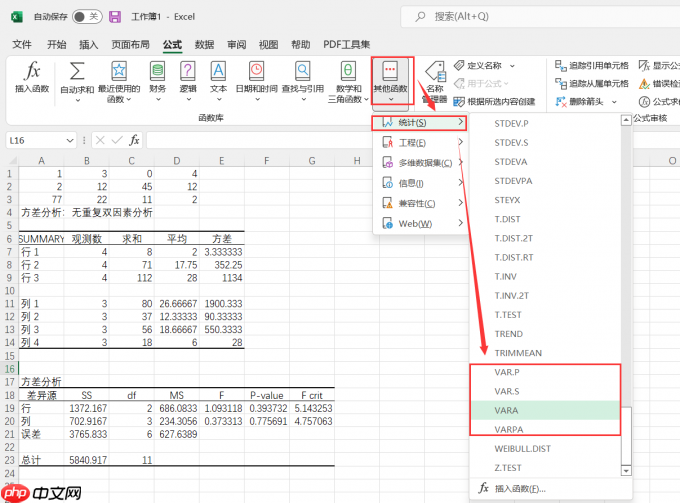Open the Date and Time functions icon
Image resolution: width=680 pixels, height=503 pixels.
[256, 71]
